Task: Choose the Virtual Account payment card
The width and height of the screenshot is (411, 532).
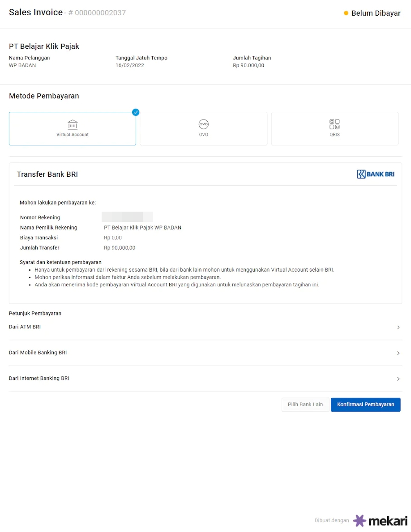Action: click(73, 129)
